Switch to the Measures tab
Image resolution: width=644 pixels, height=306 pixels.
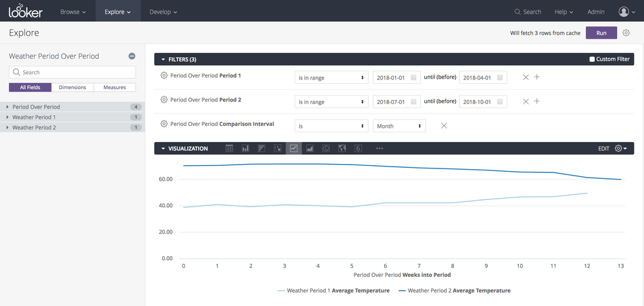click(115, 87)
